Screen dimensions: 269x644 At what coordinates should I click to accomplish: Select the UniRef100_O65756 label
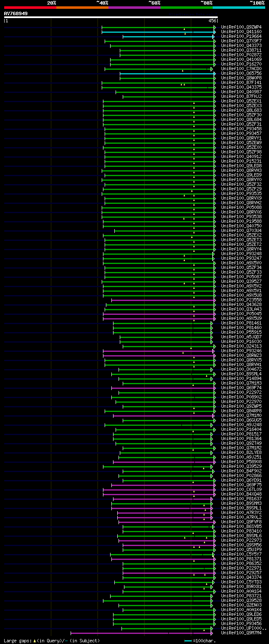(241, 73)
